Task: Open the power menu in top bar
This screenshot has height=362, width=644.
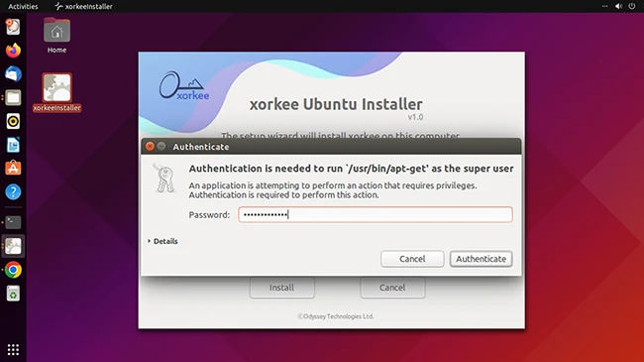Action: click(x=632, y=6)
